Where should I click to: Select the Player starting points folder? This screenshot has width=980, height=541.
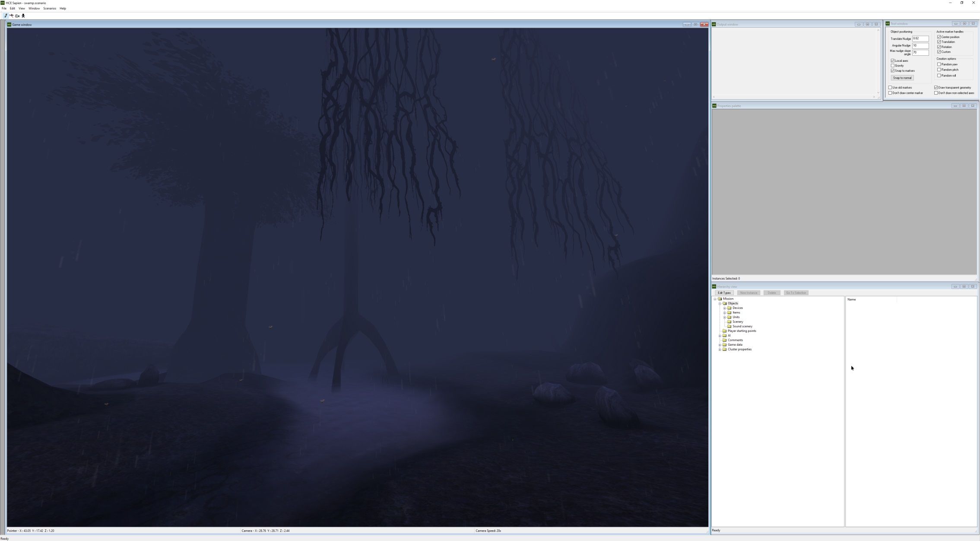(x=742, y=331)
